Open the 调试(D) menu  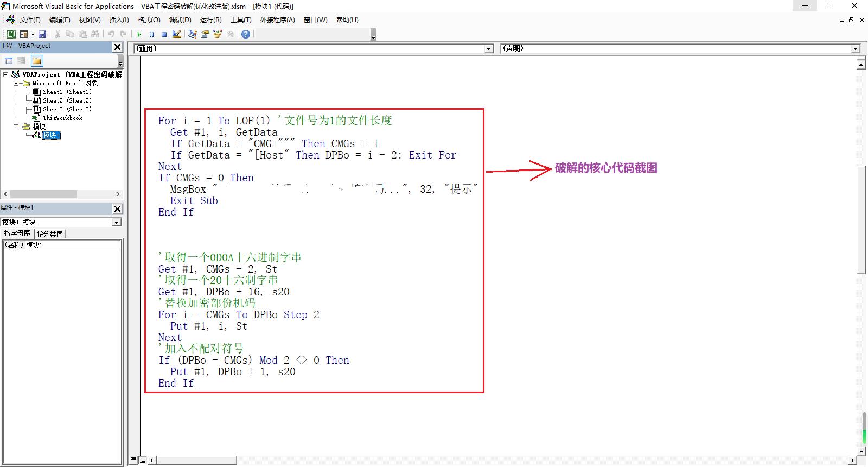click(180, 20)
